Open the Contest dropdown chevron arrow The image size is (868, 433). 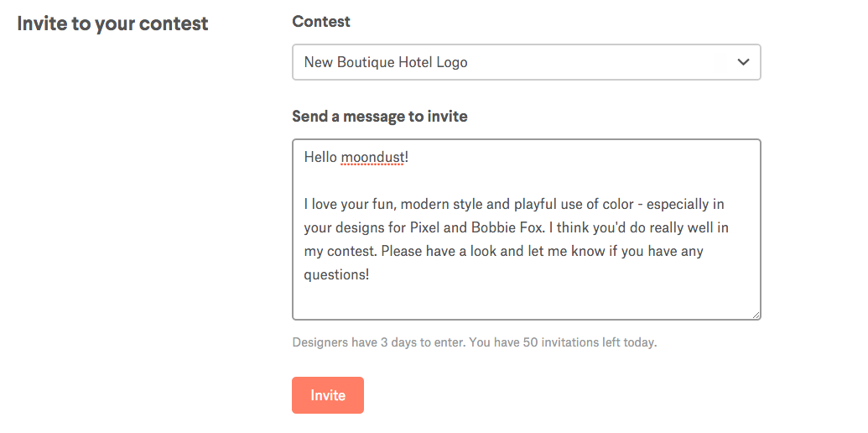tap(742, 62)
